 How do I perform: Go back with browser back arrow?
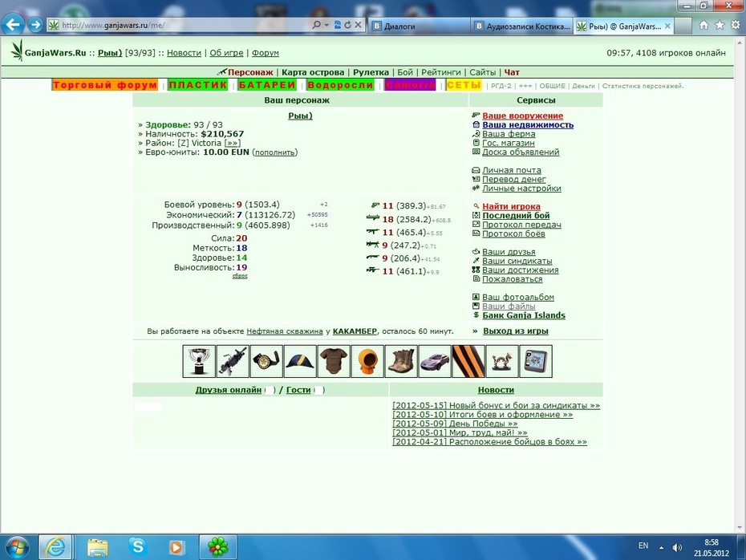[13, 24]
